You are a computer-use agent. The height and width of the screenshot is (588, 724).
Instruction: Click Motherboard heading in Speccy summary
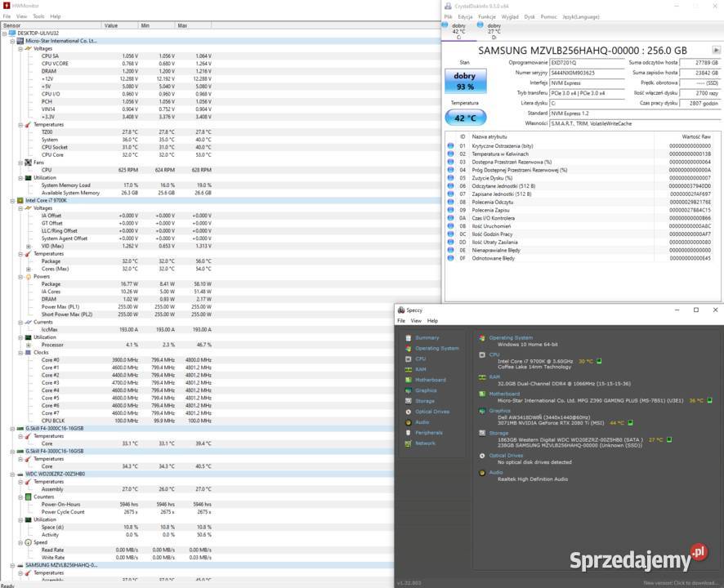tap(504, 394)
